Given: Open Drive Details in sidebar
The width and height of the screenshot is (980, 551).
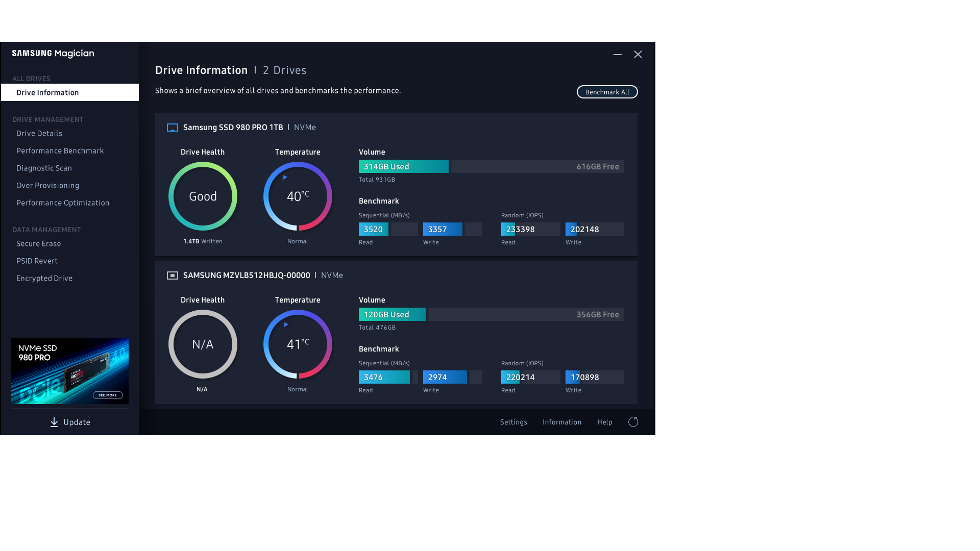Looking at the screenshot, I should pos(39,134).
